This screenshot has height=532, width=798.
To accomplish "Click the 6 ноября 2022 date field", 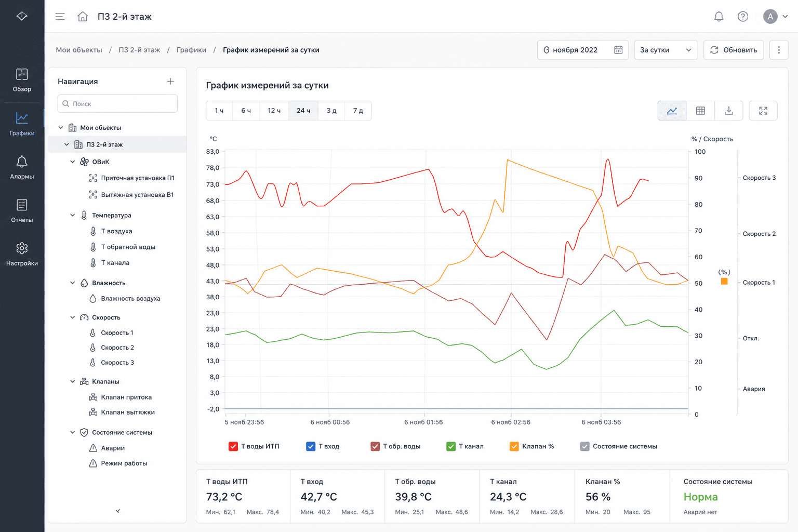I will click(x=583, y=50).
